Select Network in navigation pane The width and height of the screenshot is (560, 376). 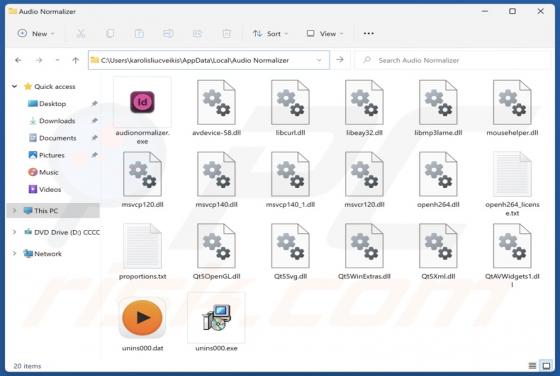42,254
